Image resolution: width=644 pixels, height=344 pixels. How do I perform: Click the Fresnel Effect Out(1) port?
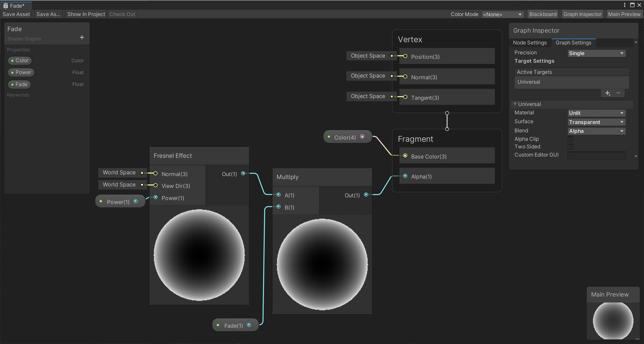pyautogui.click(x=243, y=173)
